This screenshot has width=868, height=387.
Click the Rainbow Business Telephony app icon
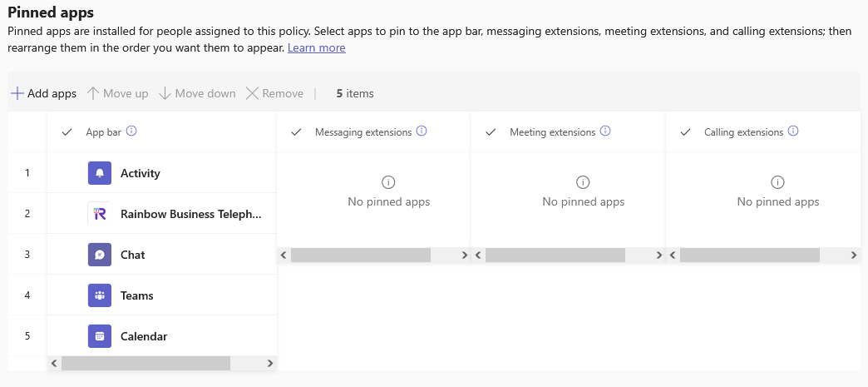(x=99, y=214)
